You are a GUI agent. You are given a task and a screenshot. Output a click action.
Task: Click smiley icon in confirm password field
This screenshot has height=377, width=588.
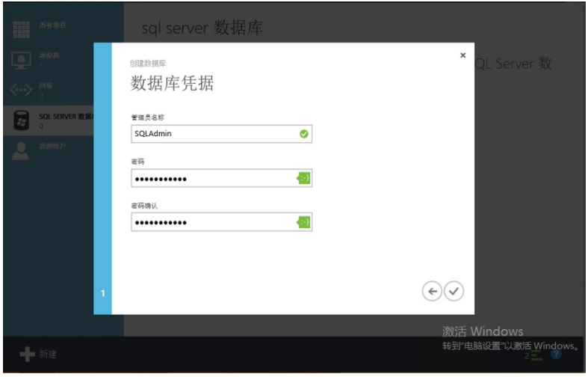pos(303,222)
